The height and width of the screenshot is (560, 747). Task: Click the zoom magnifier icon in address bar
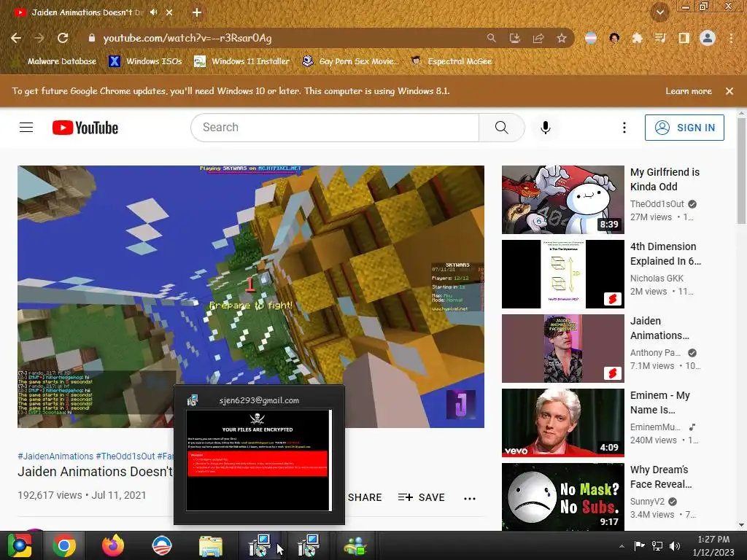(491, 38)
